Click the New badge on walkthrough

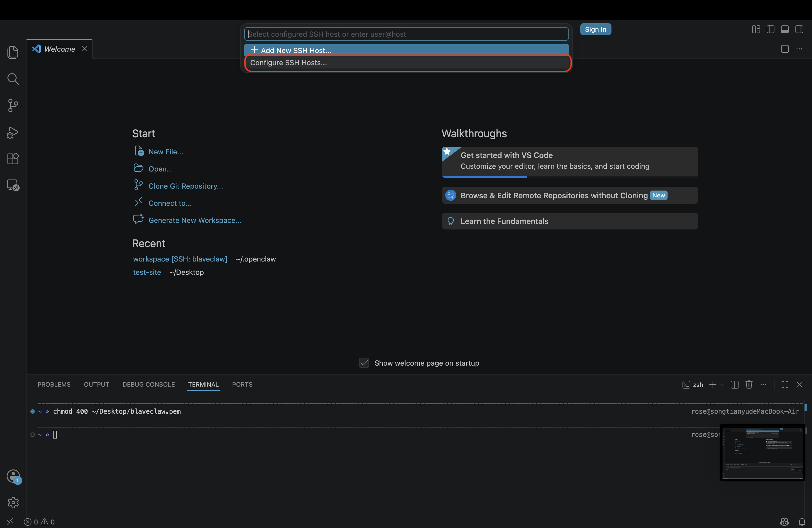[658, 196]
